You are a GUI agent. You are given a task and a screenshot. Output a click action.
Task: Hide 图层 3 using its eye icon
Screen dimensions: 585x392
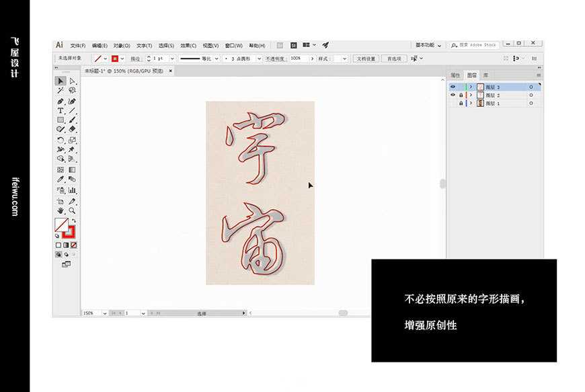(453, 87)
